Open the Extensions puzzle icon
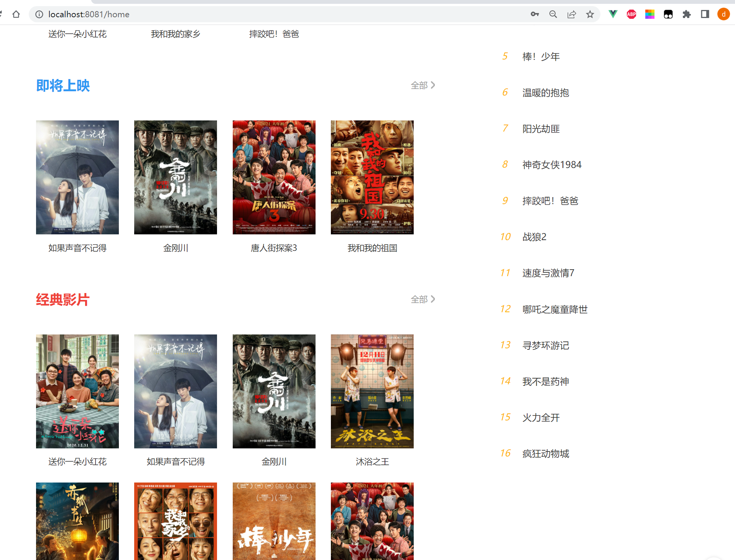 click(x=687, y=14)
